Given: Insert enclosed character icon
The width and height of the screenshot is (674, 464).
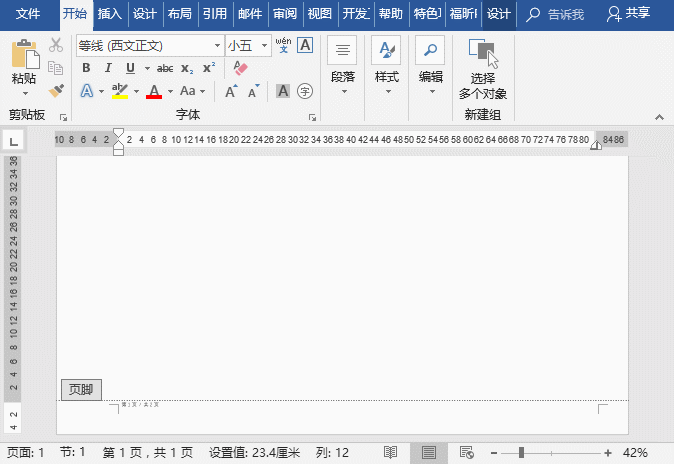Looking at the screenshot, I should tap(305, 91).
